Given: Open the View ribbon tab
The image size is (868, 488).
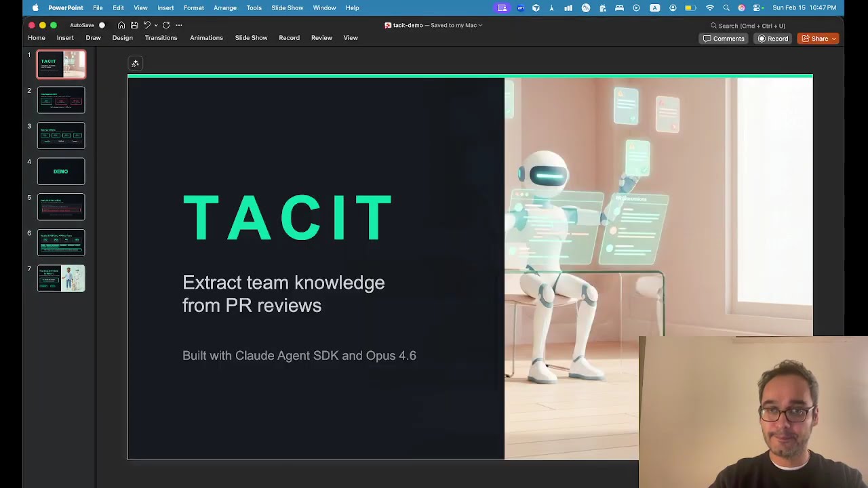Looking at the screenshot, I should click(x=351, y=38).
